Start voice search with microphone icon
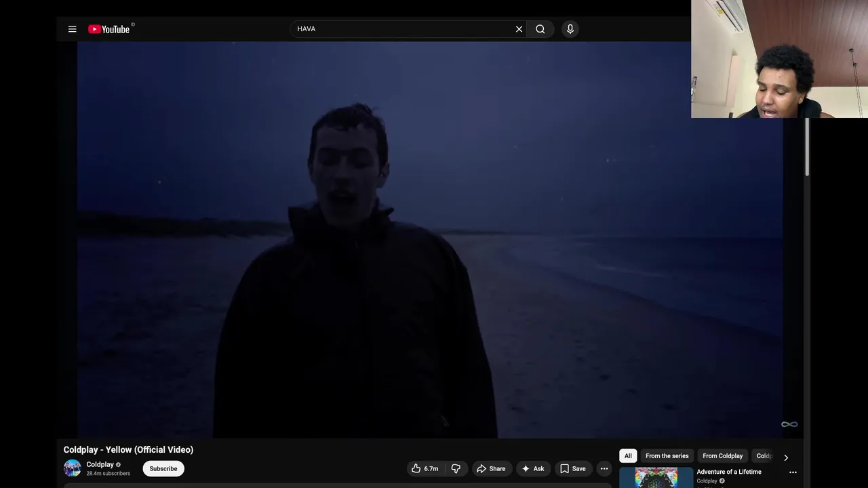This screenshot has width=868, height=488. pyautogui.click(x=570, y=29)
